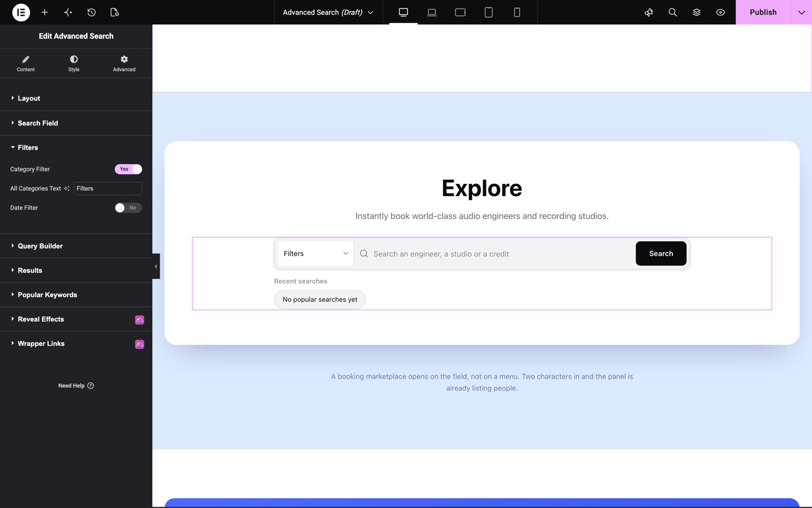Screen dimensions: 812x508
Task: Open the Structure layers icon
Action: coord(696,12)
